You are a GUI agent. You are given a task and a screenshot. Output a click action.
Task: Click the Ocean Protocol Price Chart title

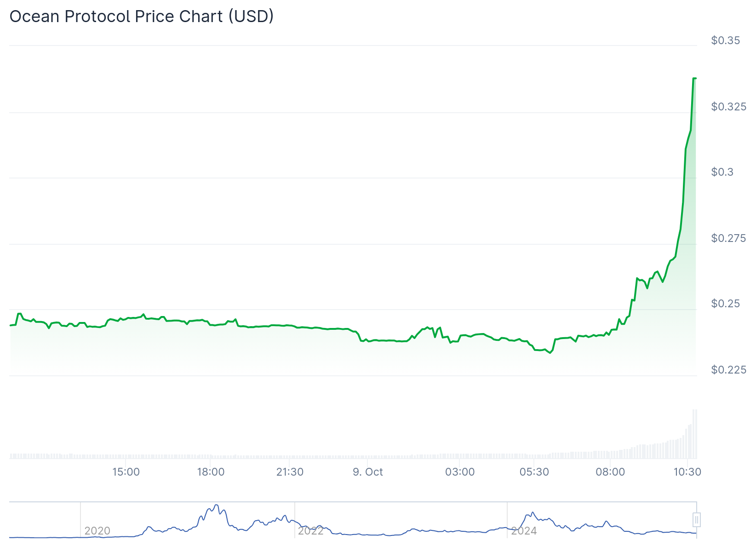(x=142, y=17)
